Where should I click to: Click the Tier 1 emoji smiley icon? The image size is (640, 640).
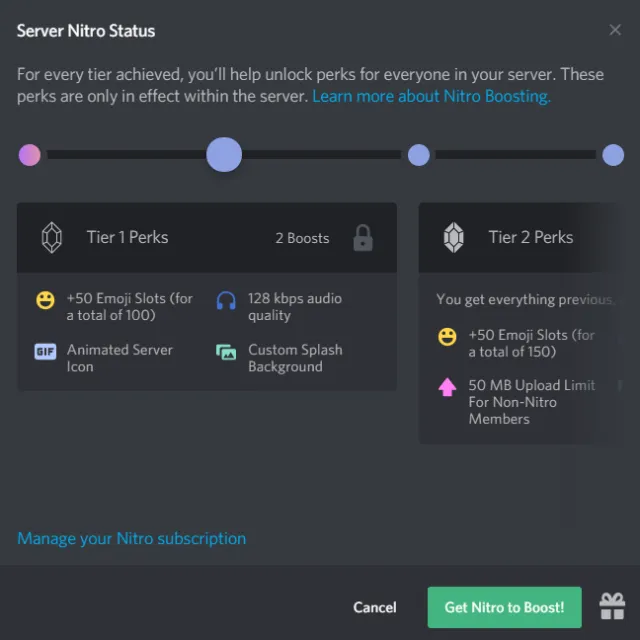(45, 300)
